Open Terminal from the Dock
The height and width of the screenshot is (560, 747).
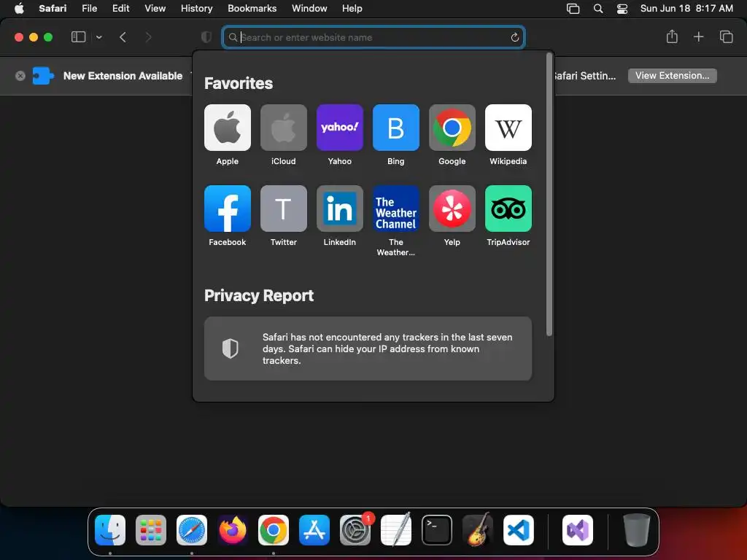tap(437, 530)
